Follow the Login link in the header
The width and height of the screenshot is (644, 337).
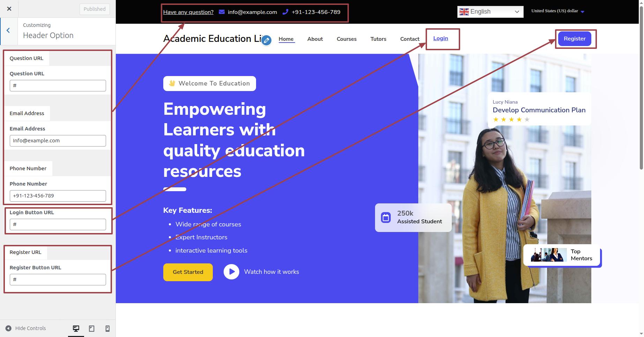point(441,38)
